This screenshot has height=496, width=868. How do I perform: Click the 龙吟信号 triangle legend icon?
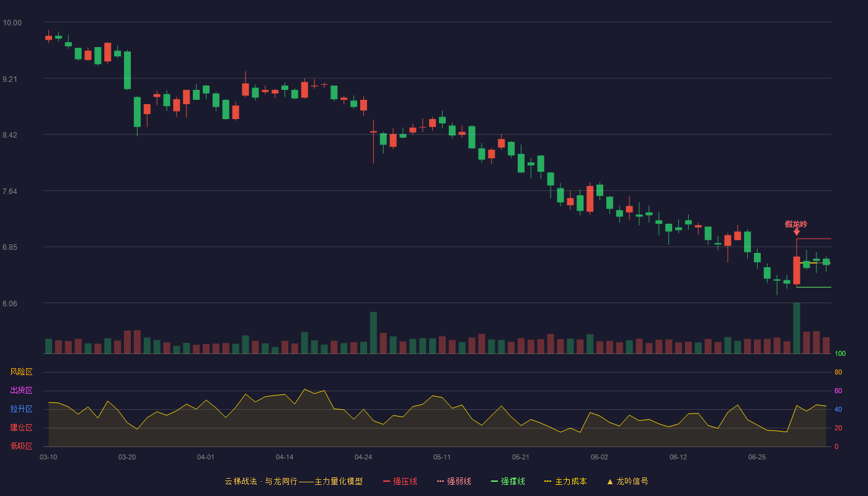tap(610, 481)
